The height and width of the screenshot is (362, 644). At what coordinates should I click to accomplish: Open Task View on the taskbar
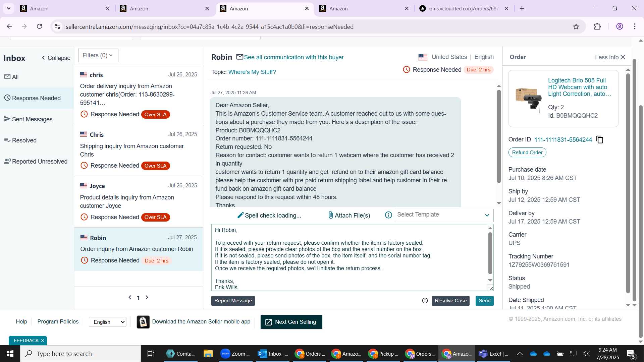pos(151,354)
